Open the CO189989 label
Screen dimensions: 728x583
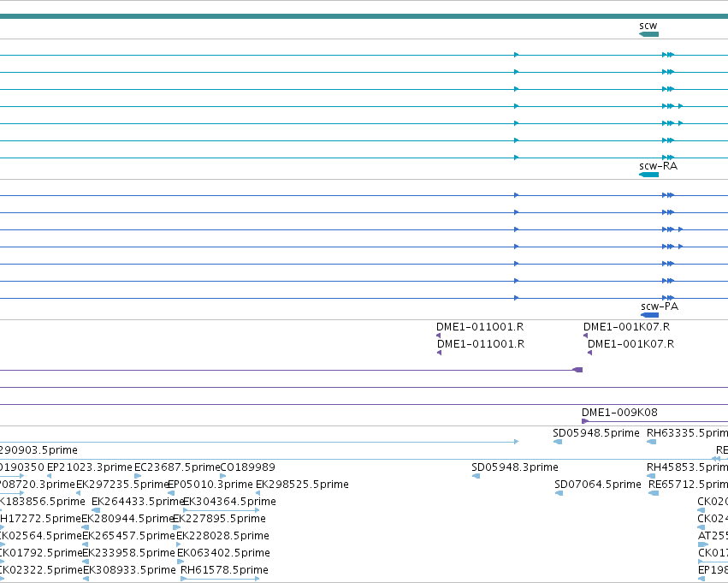[247, 467]
